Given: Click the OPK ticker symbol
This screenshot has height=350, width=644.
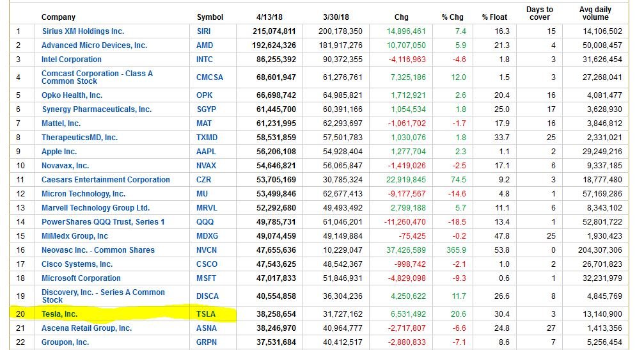Looking at the screenshot, I should click(204, 95).
